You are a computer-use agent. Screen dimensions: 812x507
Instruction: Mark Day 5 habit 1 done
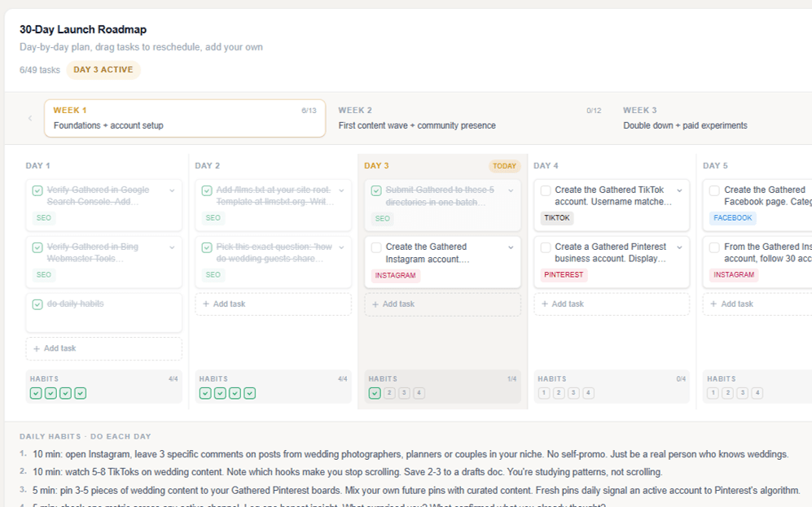713,393
